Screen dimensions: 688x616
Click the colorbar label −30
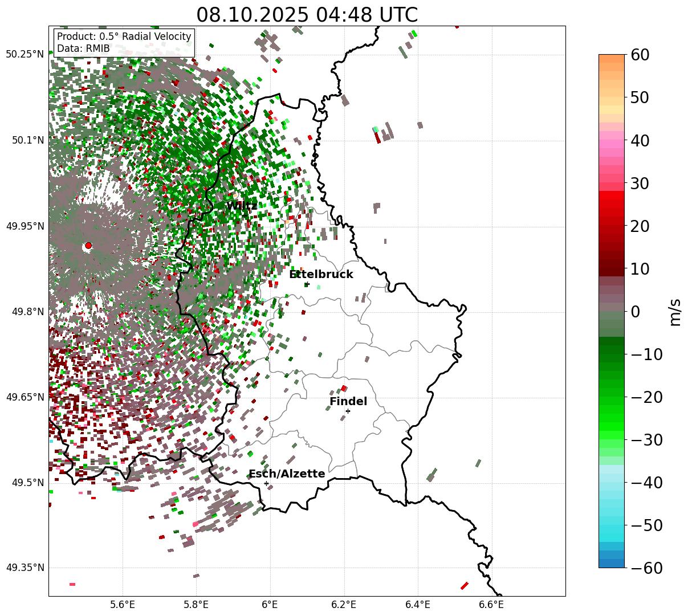pyautogui.click(x=646, y=440)
